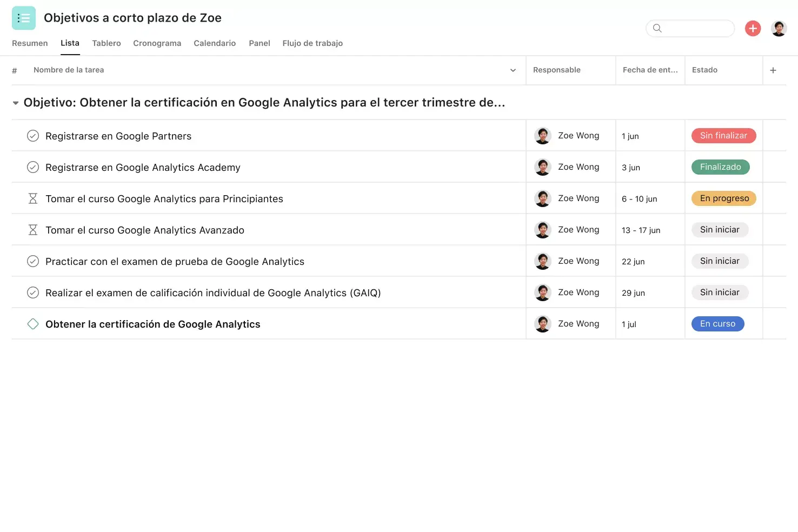The width and height of the screenshot is (798, 532).
Task: Click the Objetivo section heading text
Action: tap(264, 103)
